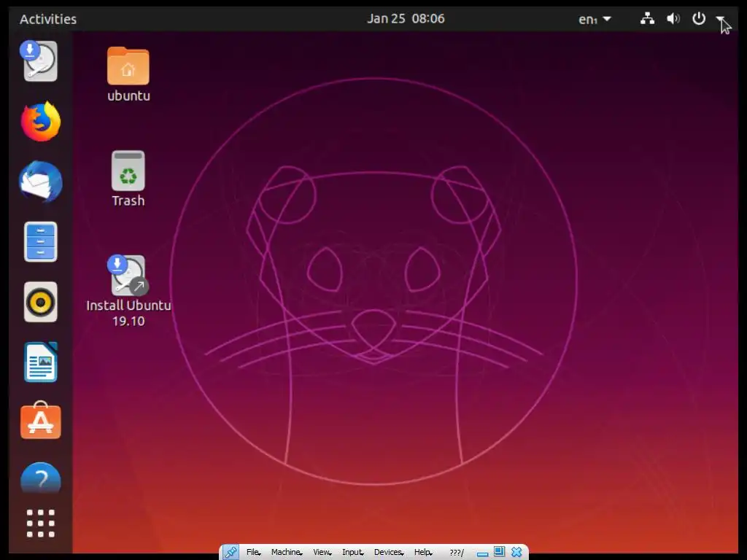Open the VirtualBox Input menu
The height and width of the screenshot is (560, 747).
tap(353, 553)
